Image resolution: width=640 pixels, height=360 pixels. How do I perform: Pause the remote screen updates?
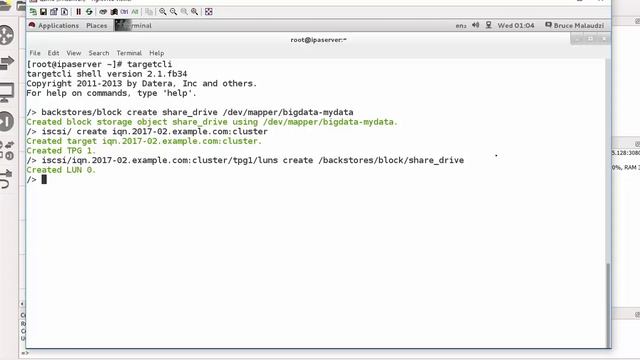(78, 12)
